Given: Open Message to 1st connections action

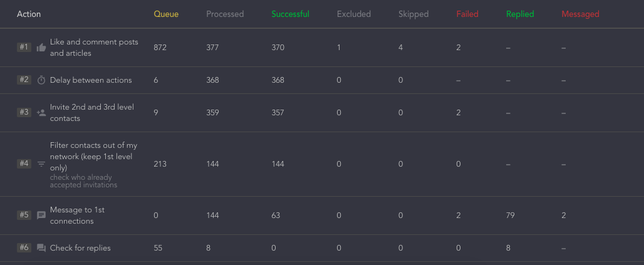Looking at the screenshot, I should tap(77, 216).
